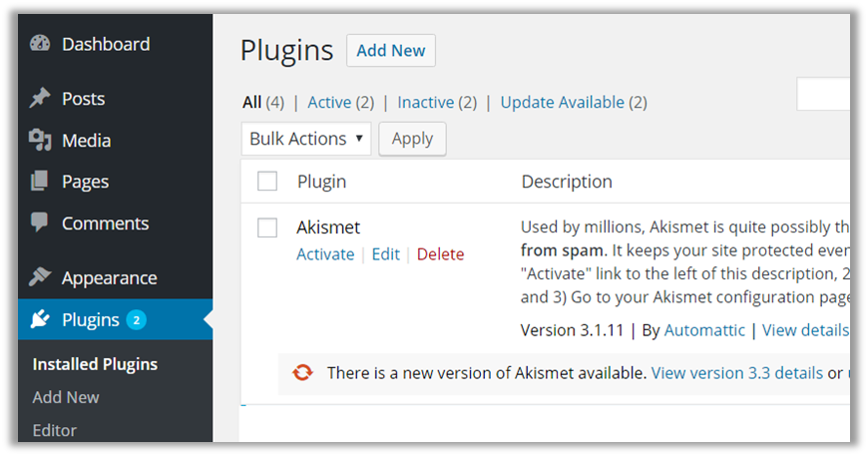This screenshot has height=456, width=868.
Task: Click the Dashboard gauge icon
Action: (40, 44)
